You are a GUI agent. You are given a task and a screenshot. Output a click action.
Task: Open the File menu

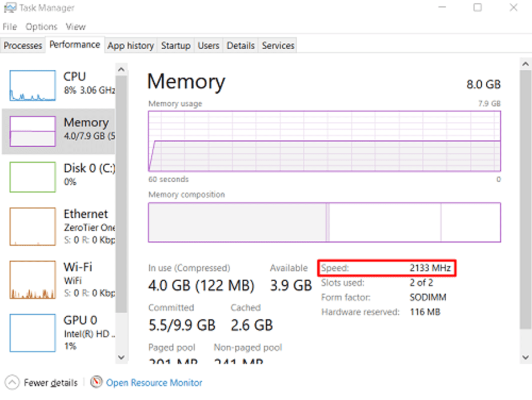click(x=10, y=27)
